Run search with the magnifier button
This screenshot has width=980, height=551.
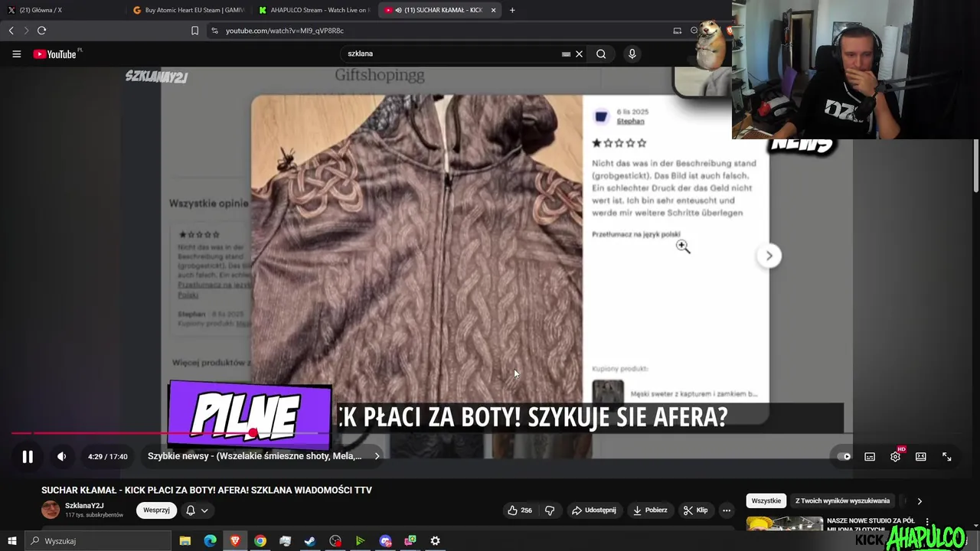(601, 54)
